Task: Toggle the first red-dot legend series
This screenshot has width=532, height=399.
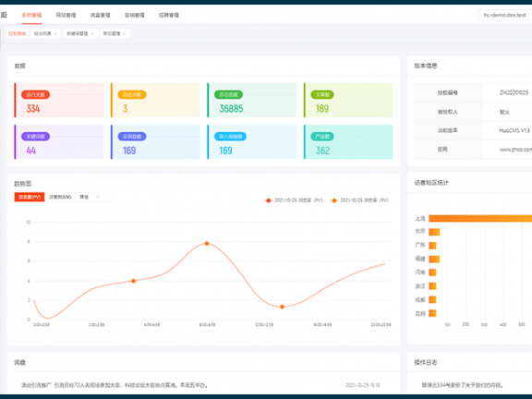Action: pos(293,200)
